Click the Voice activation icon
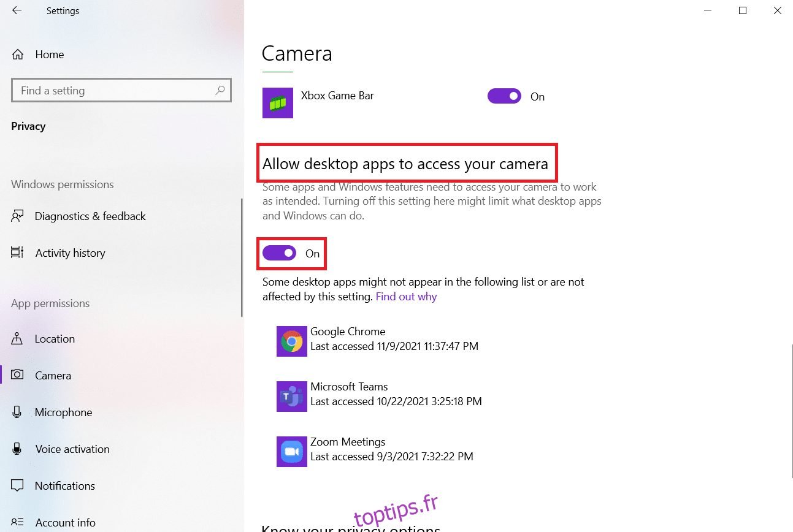This screenshot has width=793, height=532. (17, 449)
